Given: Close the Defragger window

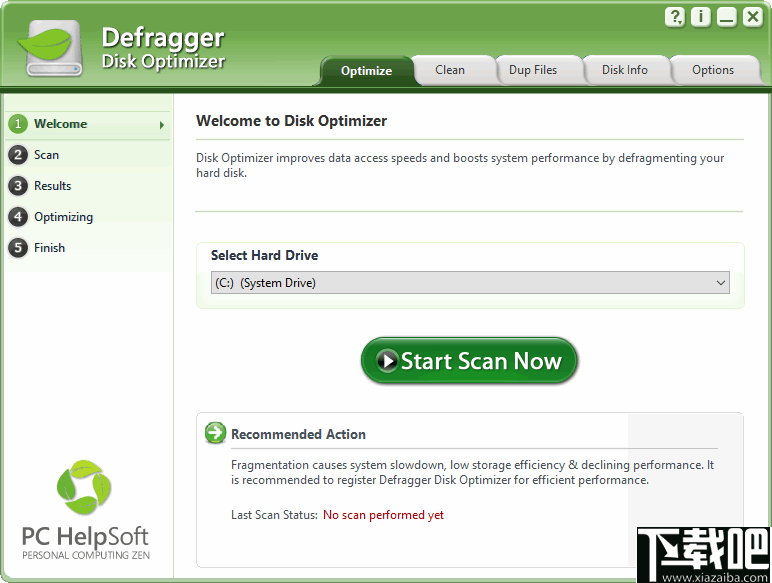Looking at the screenshot, I should coord(752,17).
